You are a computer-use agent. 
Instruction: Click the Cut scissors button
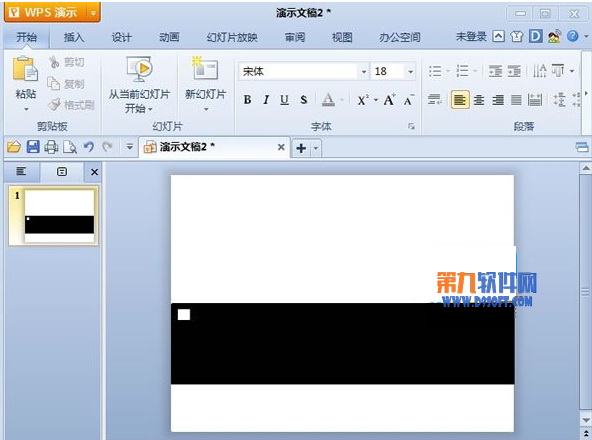pyautogui.click(x=66, y=62)
